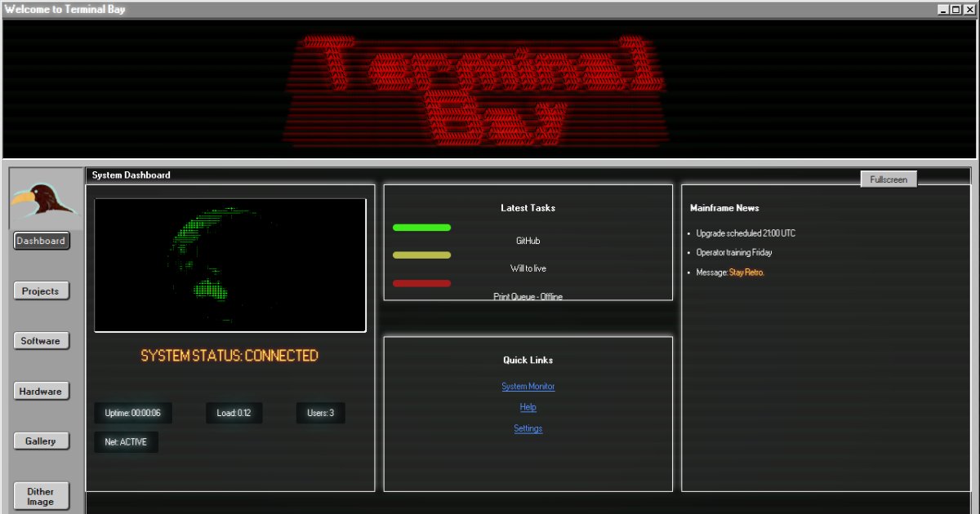This screenshot has height=514, width=980.
Task: Click the red Print Queue bar
Action: [421, 283]
